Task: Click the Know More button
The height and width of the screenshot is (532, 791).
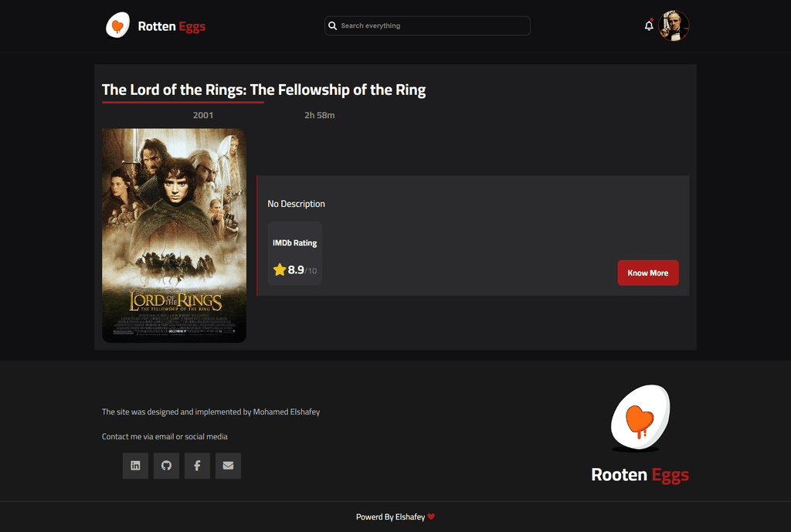Action: [x=648, y=273]
